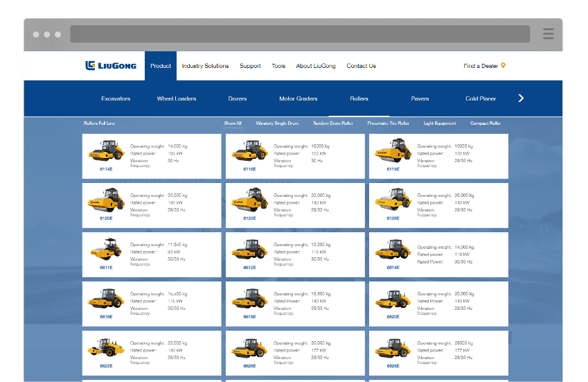Click the Find a Dealer link
Image resolution: width=588 pixels, height=382 pixels.
(x=481, y=66)
